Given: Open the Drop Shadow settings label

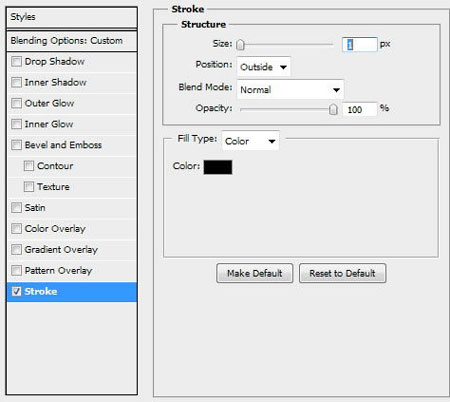Looking at the screenshot, I should click(55, 62).
